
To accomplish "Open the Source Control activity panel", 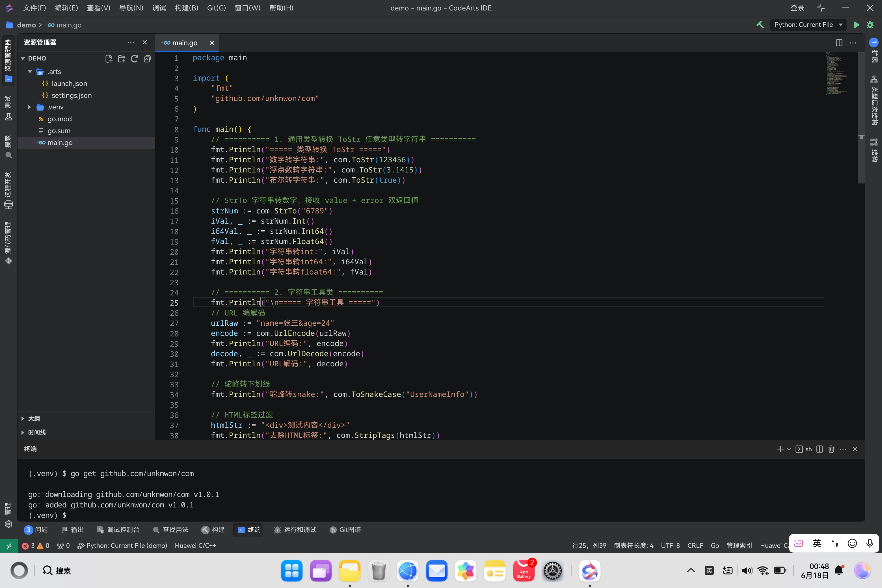I will click(8, 243).
